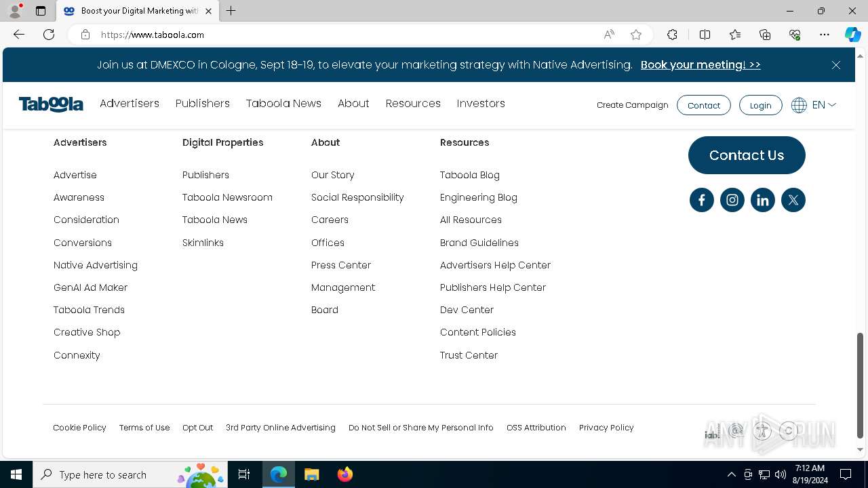
Task: Open Engineering Blog link
Action: [479, 197]
